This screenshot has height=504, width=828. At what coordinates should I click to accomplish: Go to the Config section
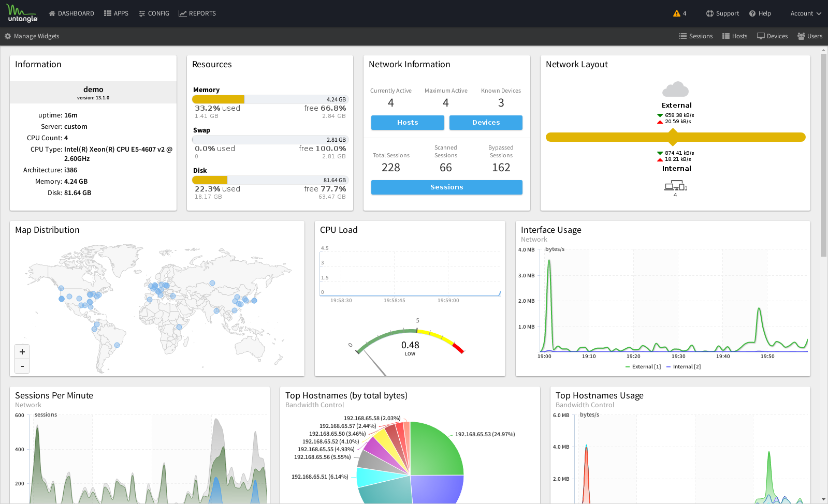pyautogui.click(x=154, y=13)
